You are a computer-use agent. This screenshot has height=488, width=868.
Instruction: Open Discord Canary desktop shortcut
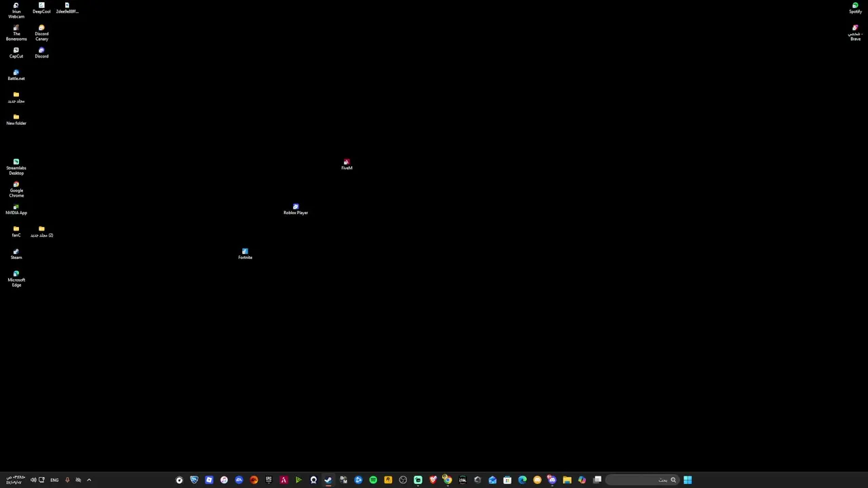(x=41, y=33)
